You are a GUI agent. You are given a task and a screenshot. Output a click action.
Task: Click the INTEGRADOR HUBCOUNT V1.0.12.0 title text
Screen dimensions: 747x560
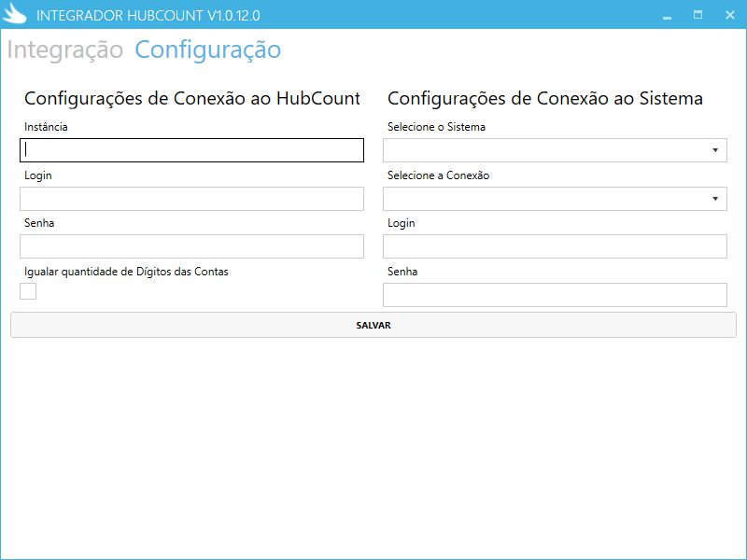coord(148,16)
